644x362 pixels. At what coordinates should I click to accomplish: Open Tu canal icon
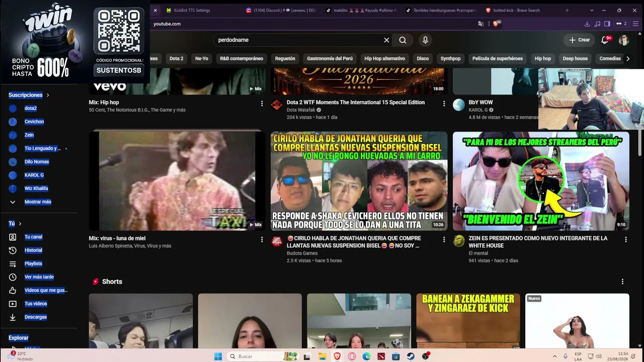[13, 237]
